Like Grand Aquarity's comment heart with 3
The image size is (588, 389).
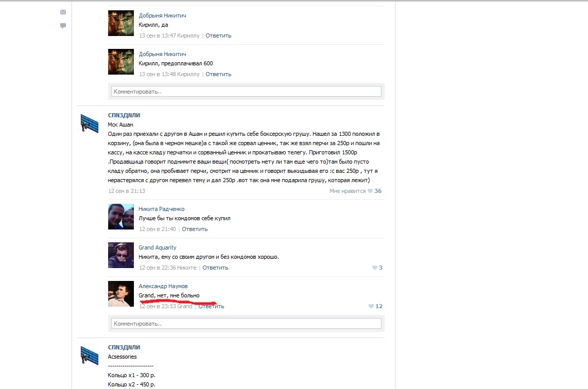coord(377,268)
